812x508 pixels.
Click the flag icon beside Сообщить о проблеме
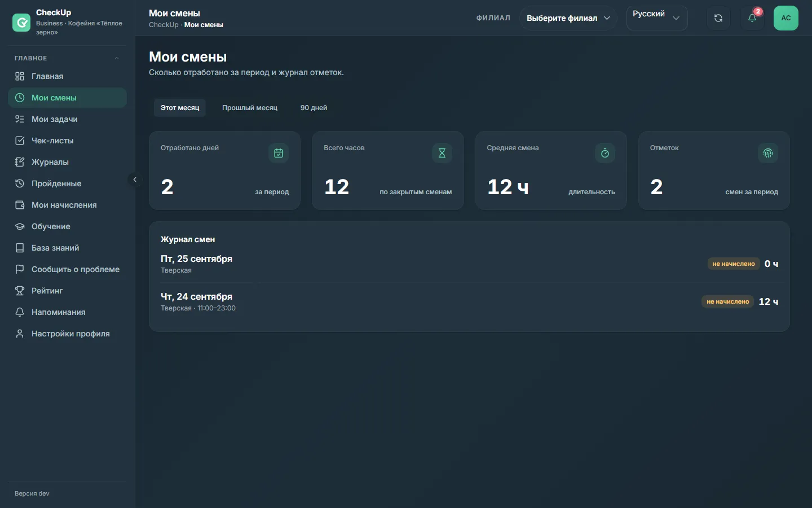pyautogui.click(x=20, y=269)
